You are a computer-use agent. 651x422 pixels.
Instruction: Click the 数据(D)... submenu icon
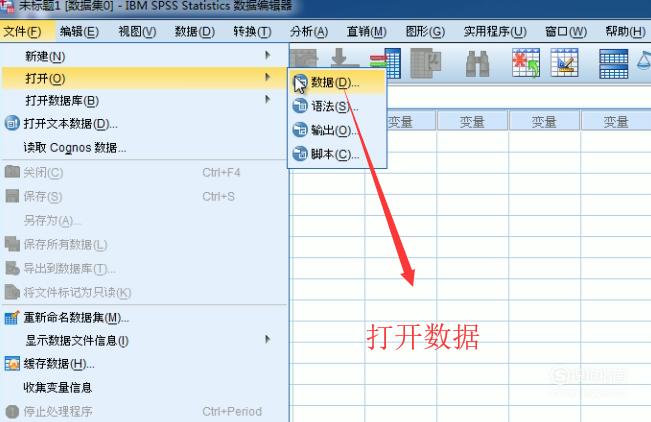point(300,82)
